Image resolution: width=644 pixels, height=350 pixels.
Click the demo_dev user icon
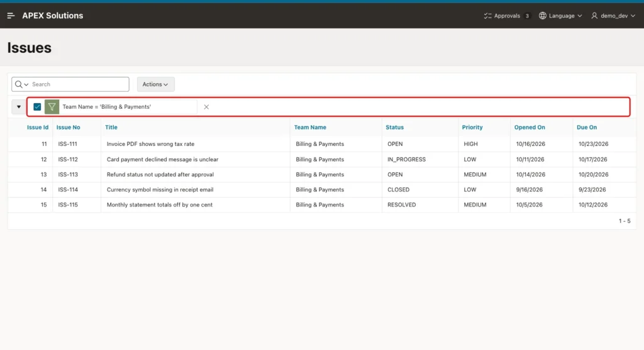(x=594, y=16)
